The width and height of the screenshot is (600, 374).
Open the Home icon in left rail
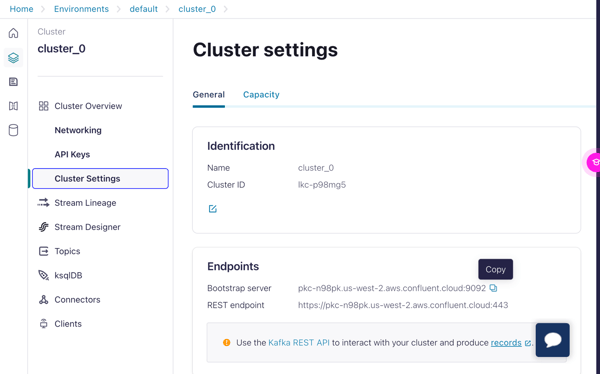[13, 33]
